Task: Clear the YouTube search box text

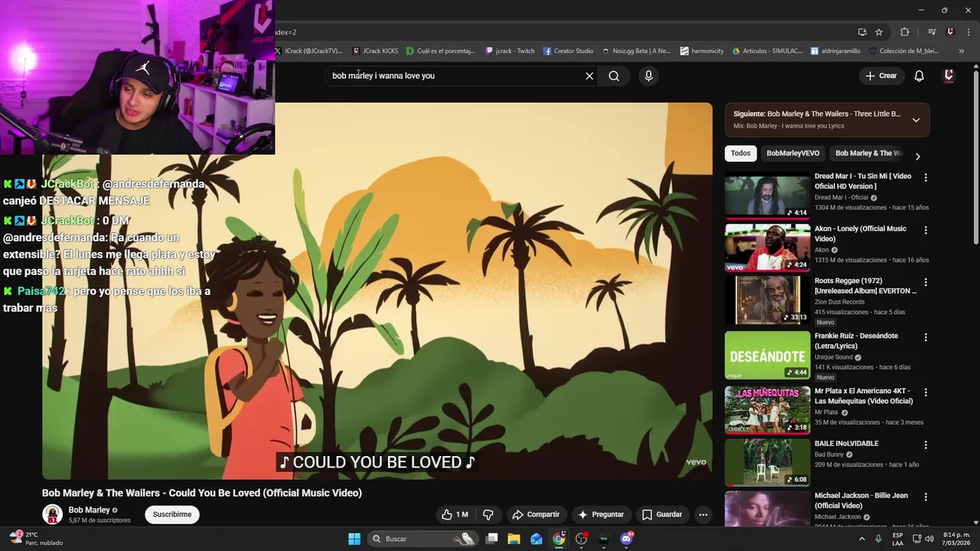Action: [x=590, y=76]
